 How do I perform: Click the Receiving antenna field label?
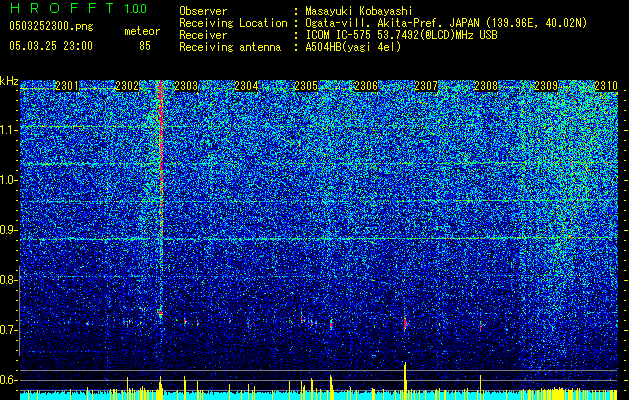(x=230, y=47)
